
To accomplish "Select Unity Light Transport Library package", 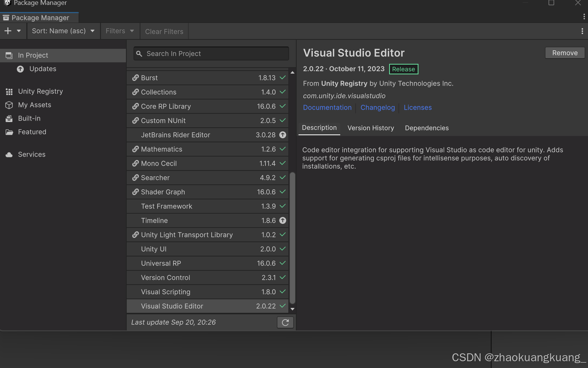I will coord(208,235).
